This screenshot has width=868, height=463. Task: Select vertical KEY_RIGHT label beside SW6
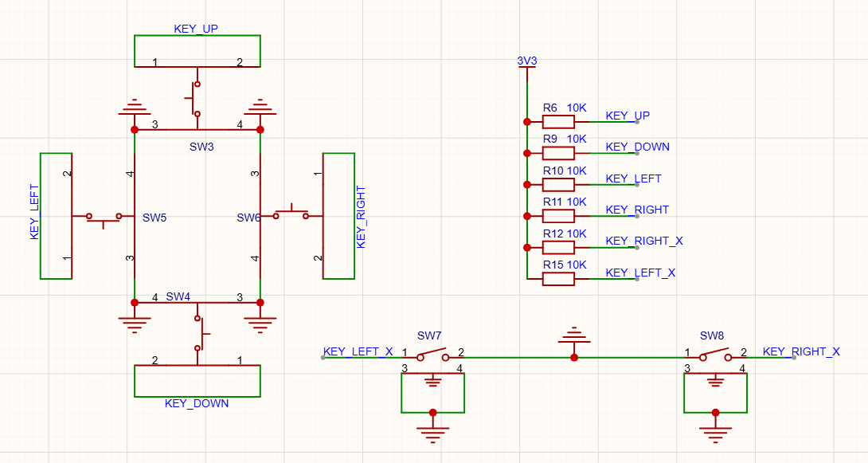coord(361,217)
